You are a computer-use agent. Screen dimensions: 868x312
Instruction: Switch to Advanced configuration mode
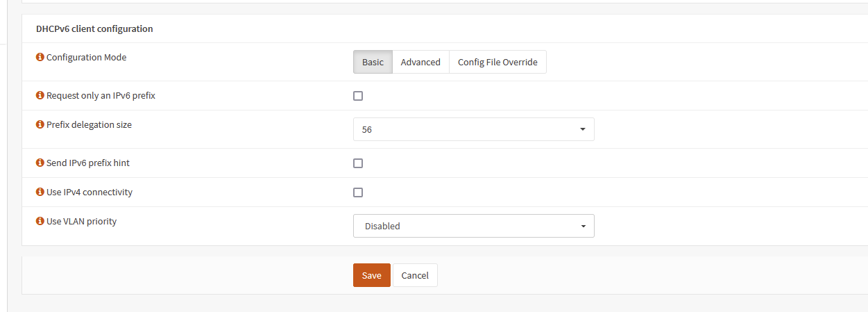click(x=420, y=62)
